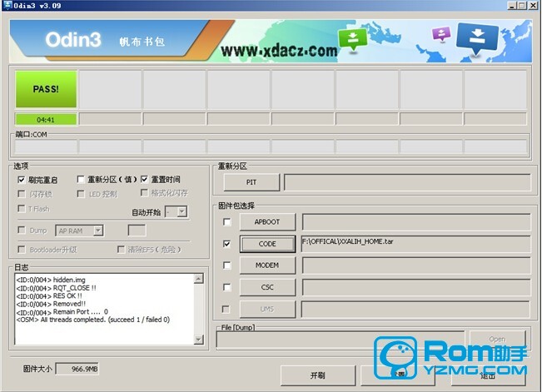Viewport: 542px width, 392px height.
Task: Click the 04:41 progress bar
Action: coord(46,120)
